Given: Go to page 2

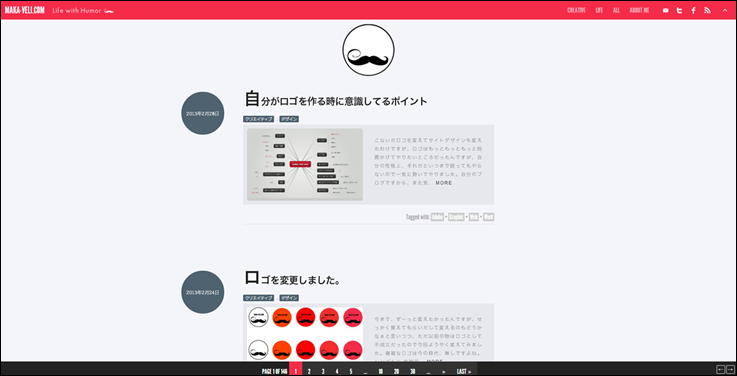Looking at the screenshot, I should [x=309, y=371].
